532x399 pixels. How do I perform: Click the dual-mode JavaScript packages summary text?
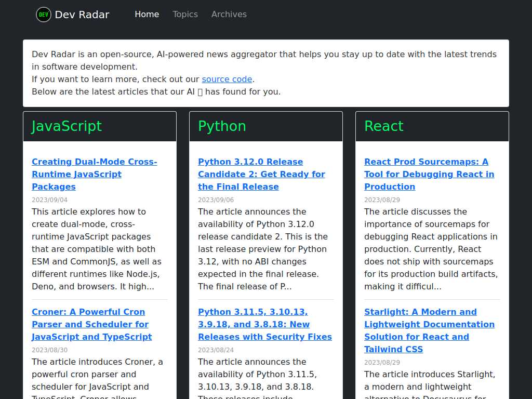tap(97, 249)
